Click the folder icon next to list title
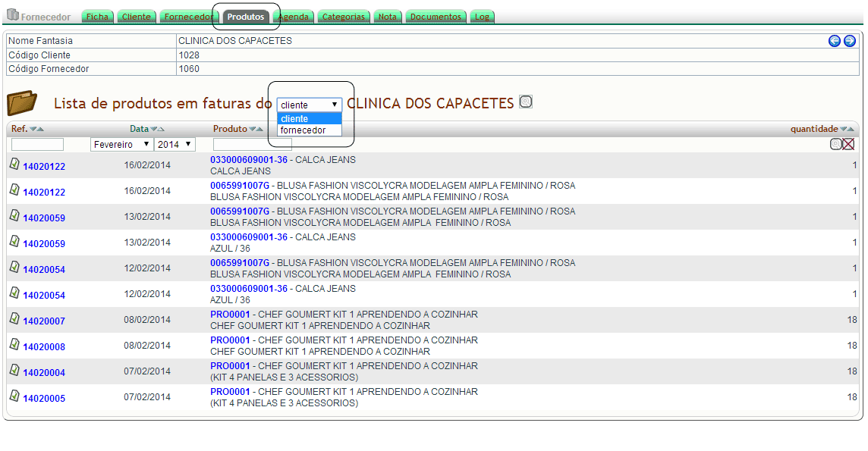The width and height of the screenshot is (868, 451). click(21, 103)
